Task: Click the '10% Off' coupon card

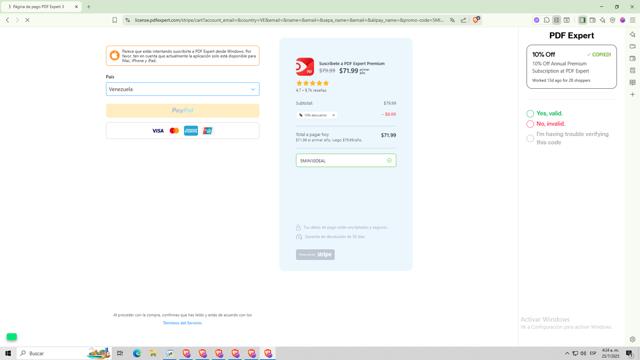Action: point(571,67)
